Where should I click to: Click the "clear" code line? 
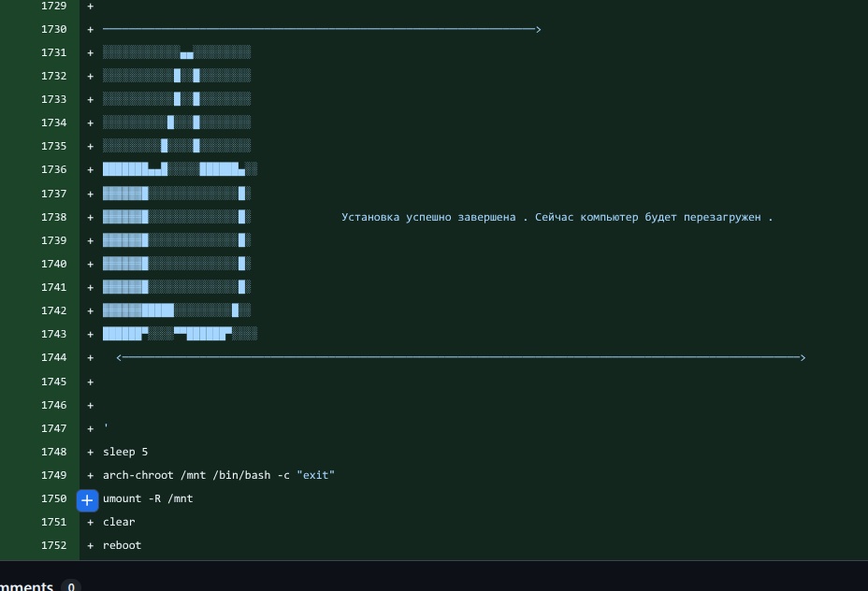point(119,523)
